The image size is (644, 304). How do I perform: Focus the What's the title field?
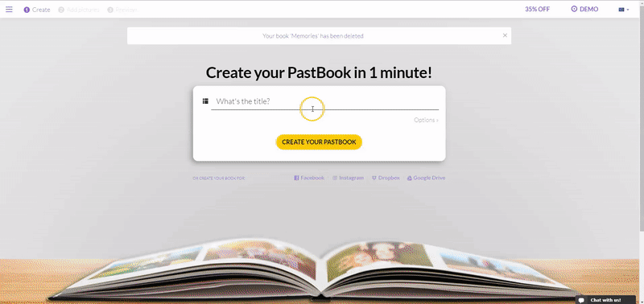325,101
